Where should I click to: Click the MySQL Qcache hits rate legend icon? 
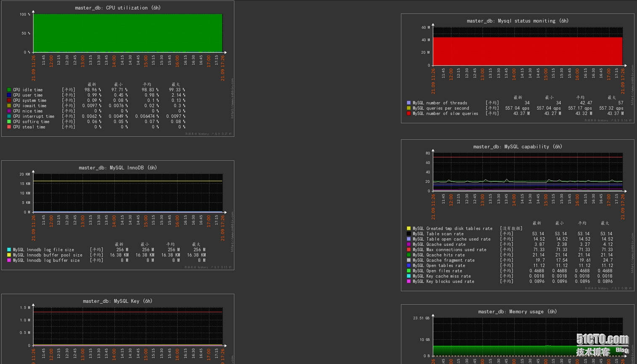pyautogui.click(x=409, y=255)
